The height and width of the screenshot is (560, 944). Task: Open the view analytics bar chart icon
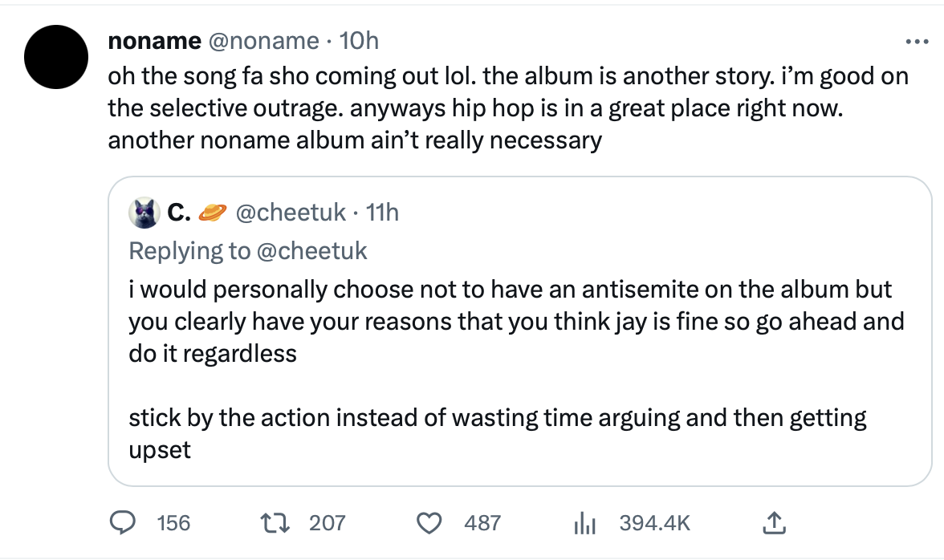click(x=585, y=524)
